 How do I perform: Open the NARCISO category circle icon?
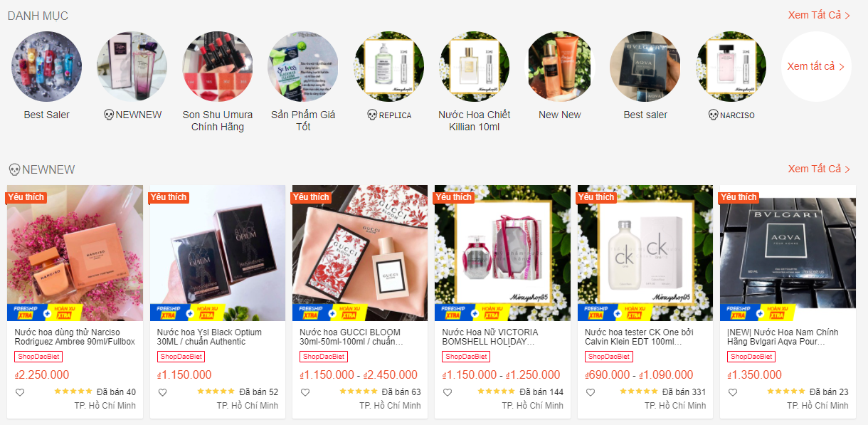[x=731, y=66]
